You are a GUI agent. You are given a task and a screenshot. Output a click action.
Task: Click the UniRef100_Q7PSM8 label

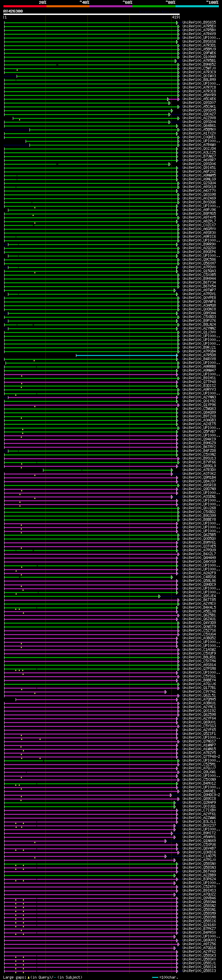click(x=199, y=669)
